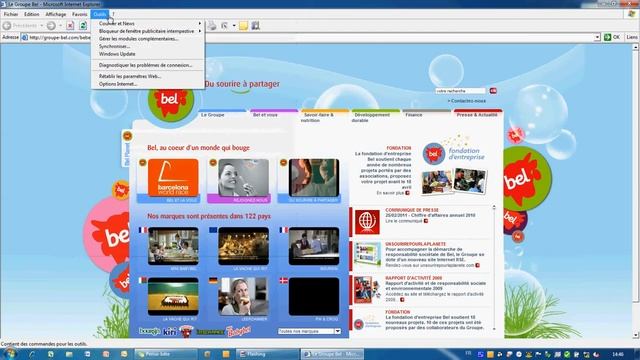Select Diagnostiquer les problèmes de connexion
640x360 pixels.
148,65
